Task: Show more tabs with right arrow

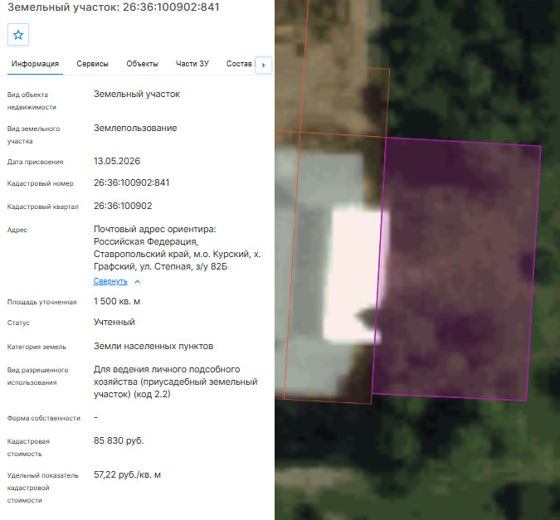Action: click(x=264, y=65)
